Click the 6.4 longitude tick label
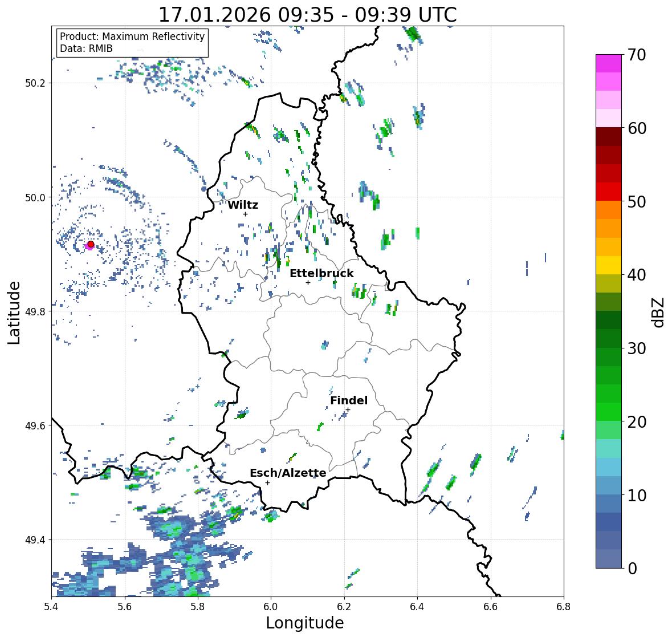Screen dimensions: 672x637 click(x=417, y=607)
